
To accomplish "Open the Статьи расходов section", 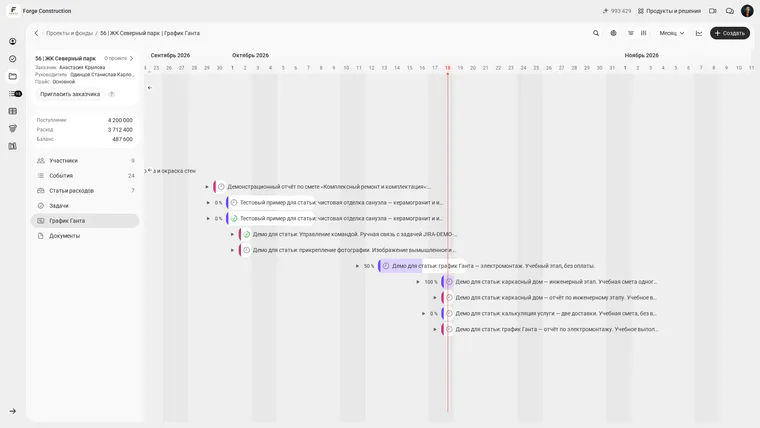I will (85, 190).
